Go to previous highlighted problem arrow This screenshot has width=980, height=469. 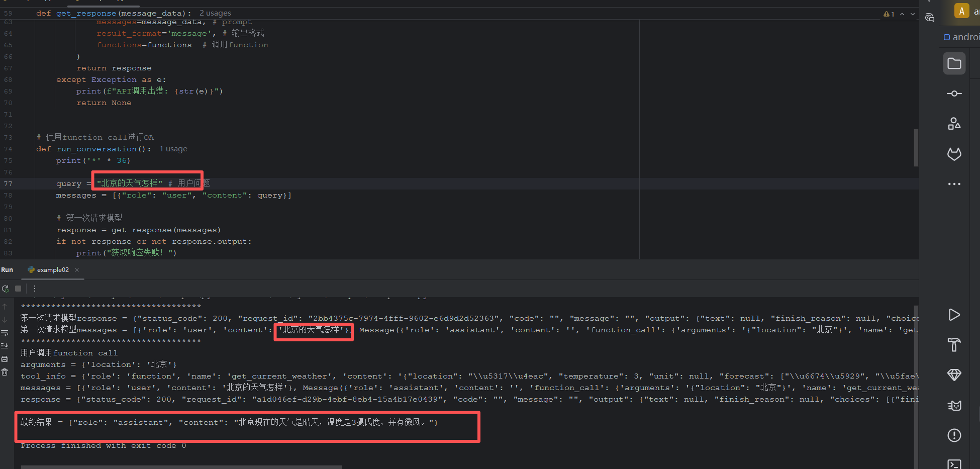point(902,14)
